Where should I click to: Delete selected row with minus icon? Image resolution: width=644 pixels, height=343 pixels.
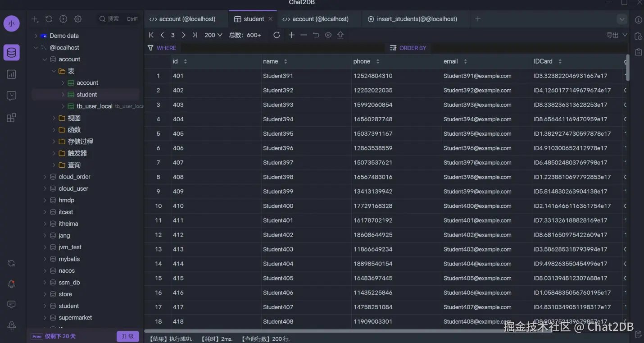[x=304, y=35]
